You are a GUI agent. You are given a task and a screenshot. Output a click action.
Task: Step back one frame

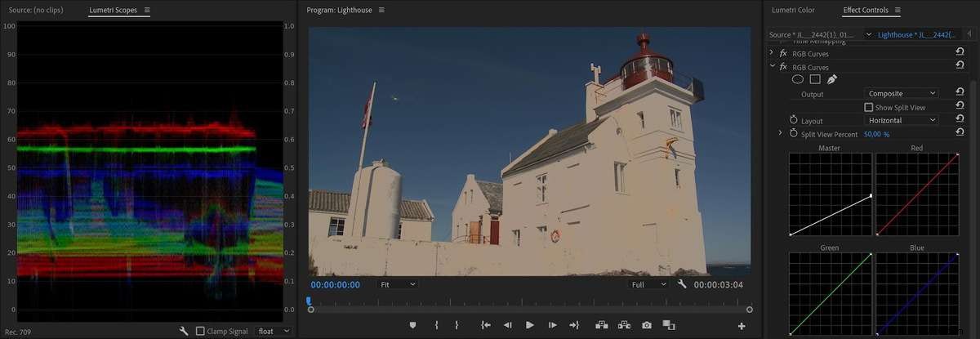coord(507,325)
